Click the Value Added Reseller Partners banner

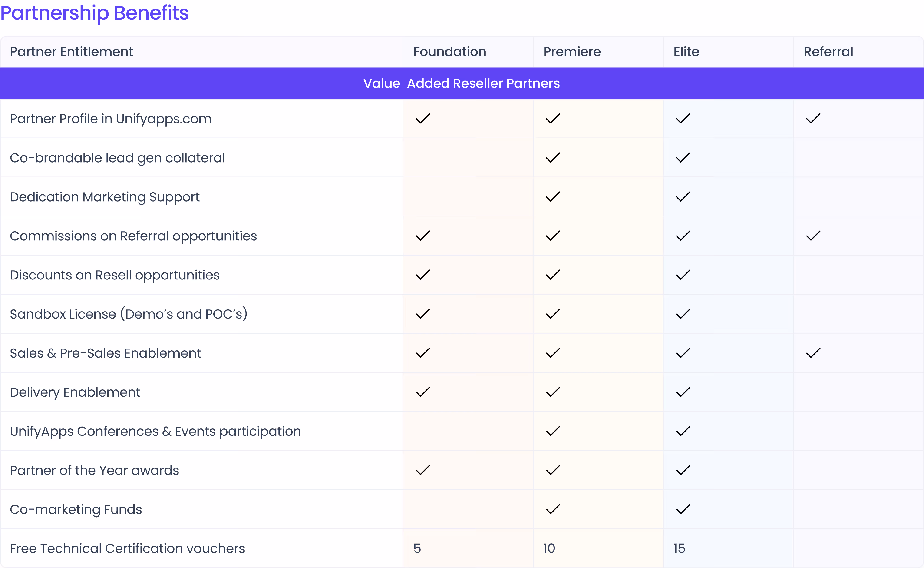pos(462,83)
